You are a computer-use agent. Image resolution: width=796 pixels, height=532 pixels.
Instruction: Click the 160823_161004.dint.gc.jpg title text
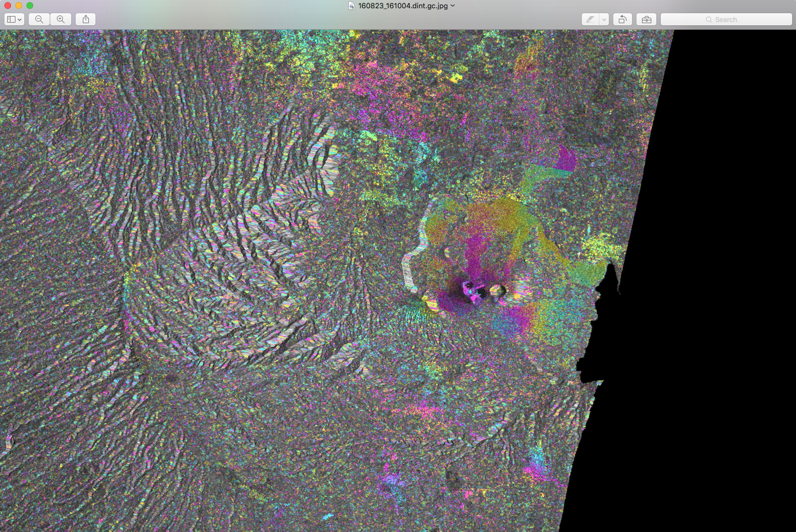(x=402, y=6)
